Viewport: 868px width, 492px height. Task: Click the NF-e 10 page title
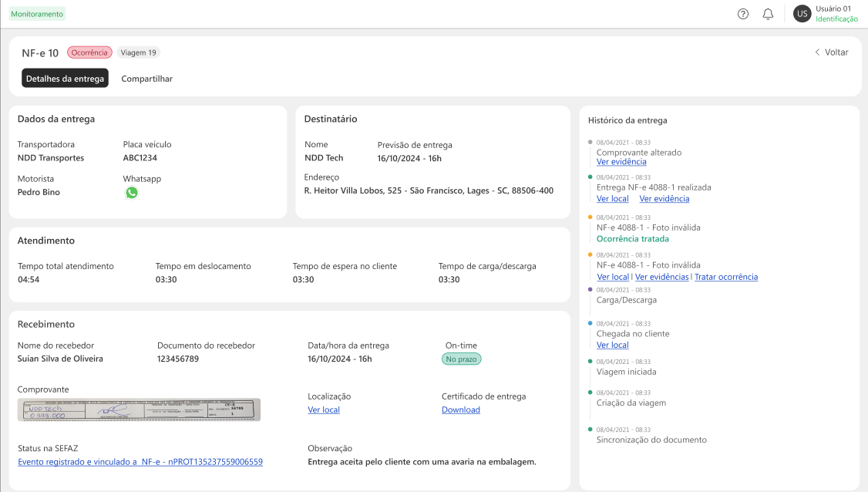coord(40,53)
